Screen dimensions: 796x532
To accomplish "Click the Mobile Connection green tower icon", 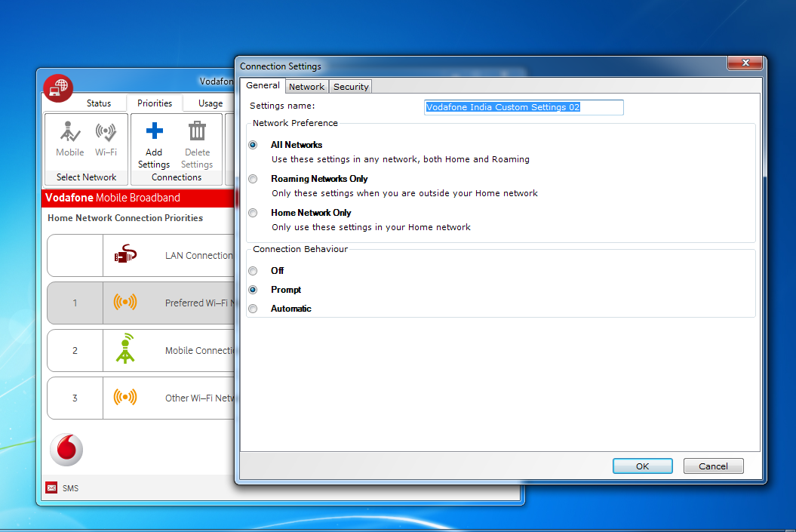I will (x=125, y=349).
